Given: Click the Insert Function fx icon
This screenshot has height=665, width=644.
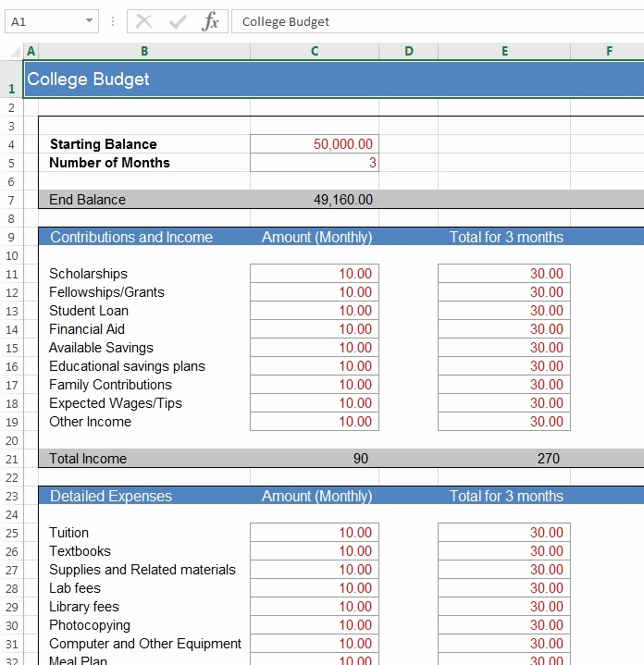Looking at the screenshot, I should pyautogui.click(x=210, y=21).
